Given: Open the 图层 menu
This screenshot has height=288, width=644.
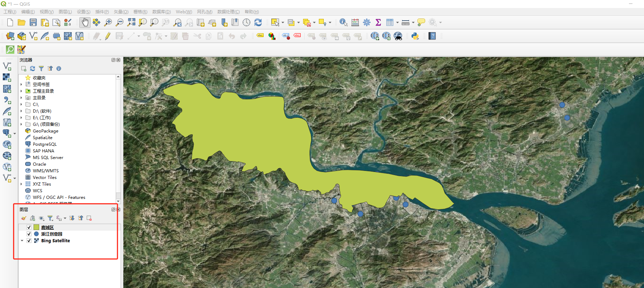Looking at the screenshot, I should point(65,12).
